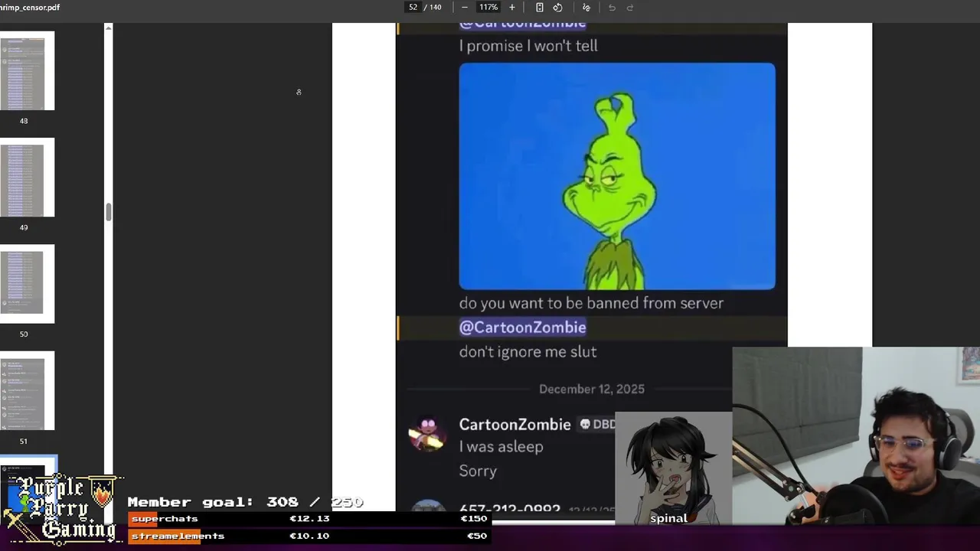The height and width of the screenshot is (551, 980).
Task: Click the thumbnail sidebar scrollbar handle
Action: pyautogui.click(x=108, y=212)
